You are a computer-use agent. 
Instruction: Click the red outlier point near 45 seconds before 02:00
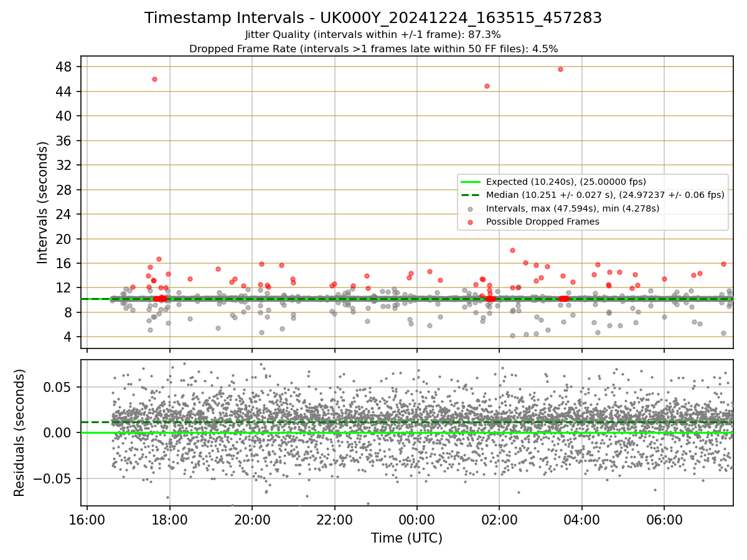point(487,86)
